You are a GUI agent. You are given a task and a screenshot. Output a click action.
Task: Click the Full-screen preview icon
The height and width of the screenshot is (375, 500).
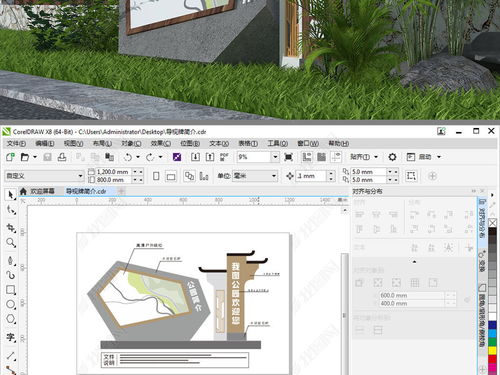[289, 157]
